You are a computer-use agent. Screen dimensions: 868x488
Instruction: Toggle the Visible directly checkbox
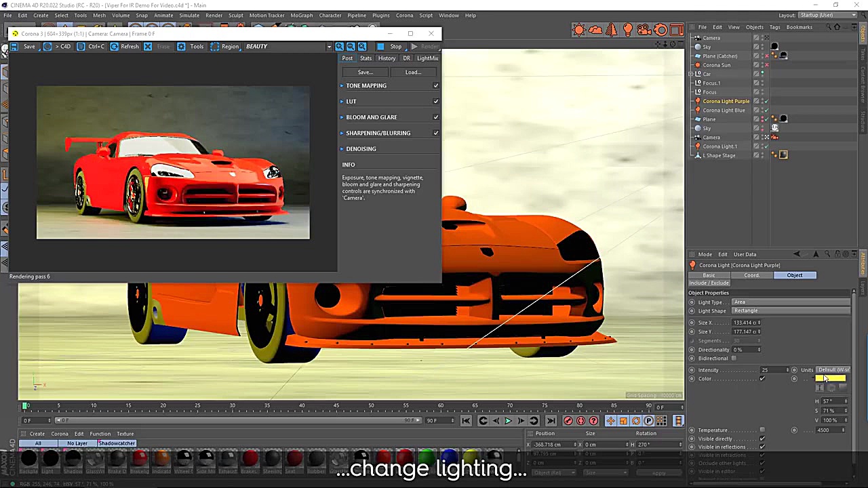[x=762, y=439]
